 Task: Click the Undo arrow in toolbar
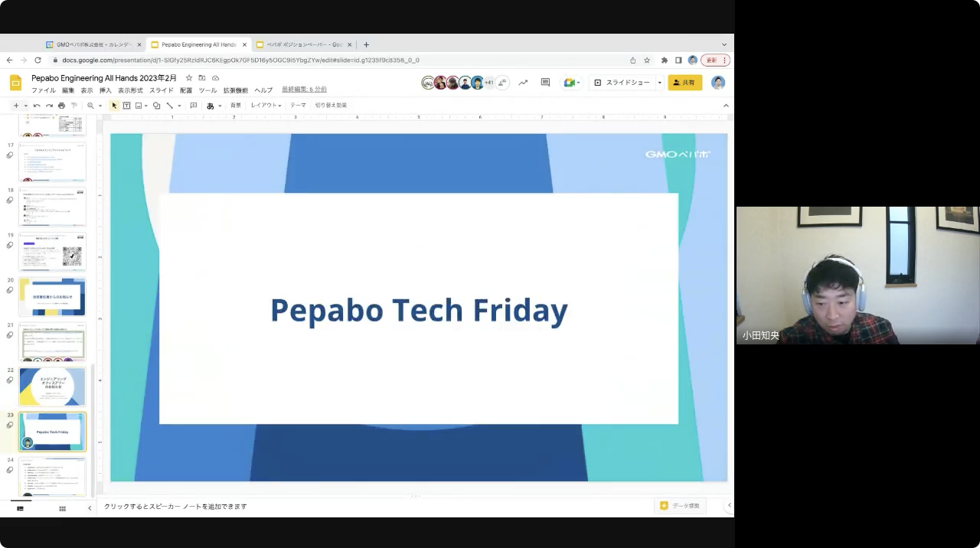tap(36, 106)
